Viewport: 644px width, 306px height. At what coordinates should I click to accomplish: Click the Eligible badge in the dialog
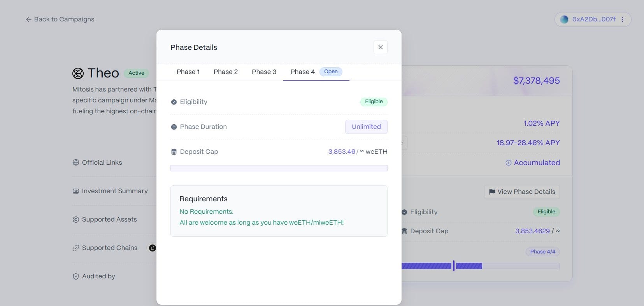[x=374, y=102]
